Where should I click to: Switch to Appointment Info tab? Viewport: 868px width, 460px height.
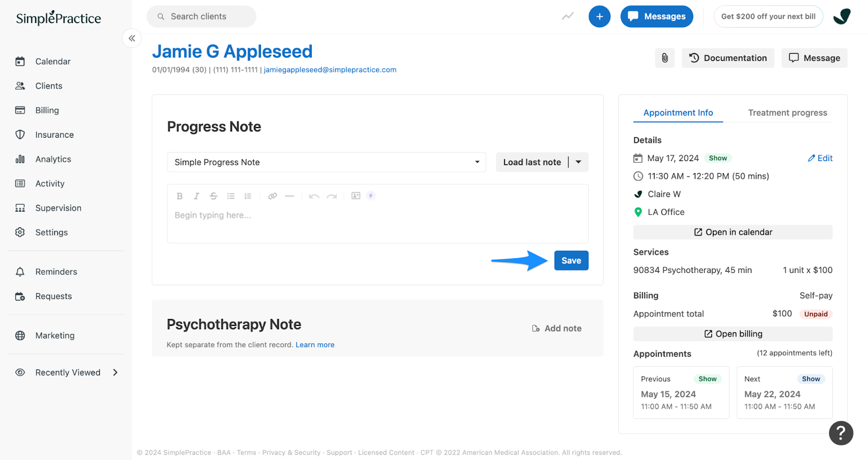pos(678,113)
